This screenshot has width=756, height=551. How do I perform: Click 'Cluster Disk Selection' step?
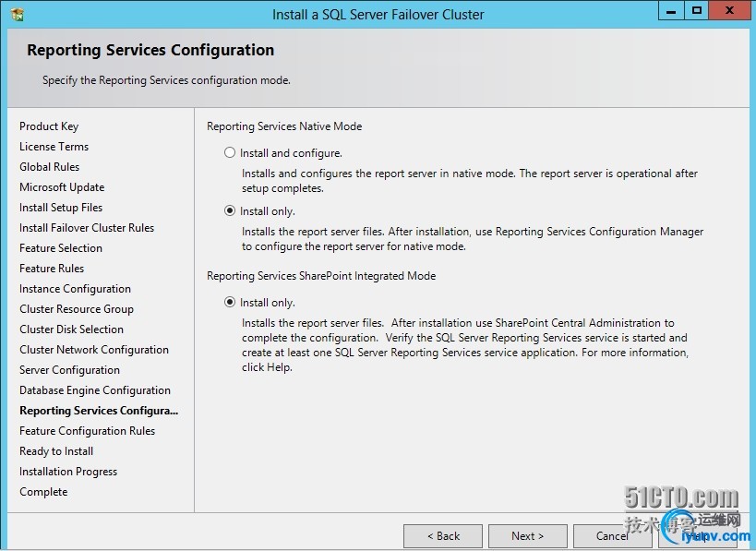pyautogui.click(x=71, y=329)
